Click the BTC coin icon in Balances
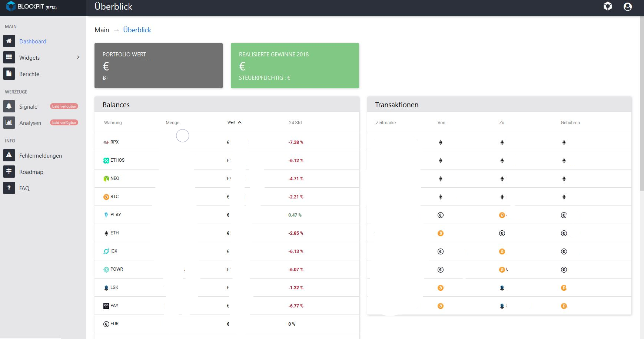This screenshot has width=644, height=339. [106, 197]
